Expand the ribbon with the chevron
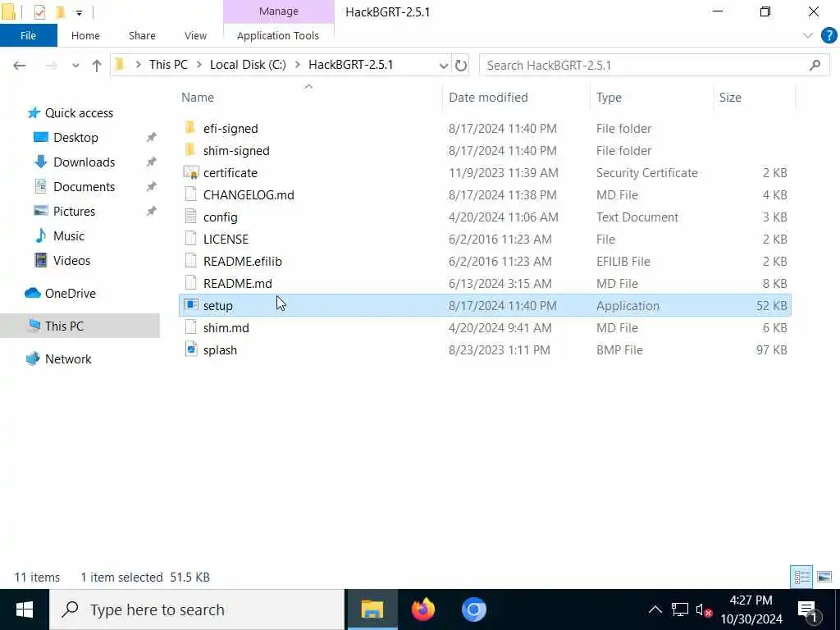Viewport: 840px width, 630px height. click(807, 36)
